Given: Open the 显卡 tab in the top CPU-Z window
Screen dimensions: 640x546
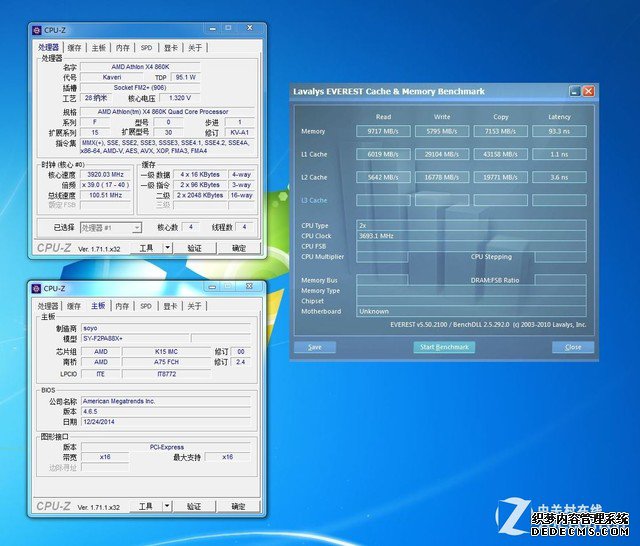Looking at the screenshot, I should click(171, 48).
